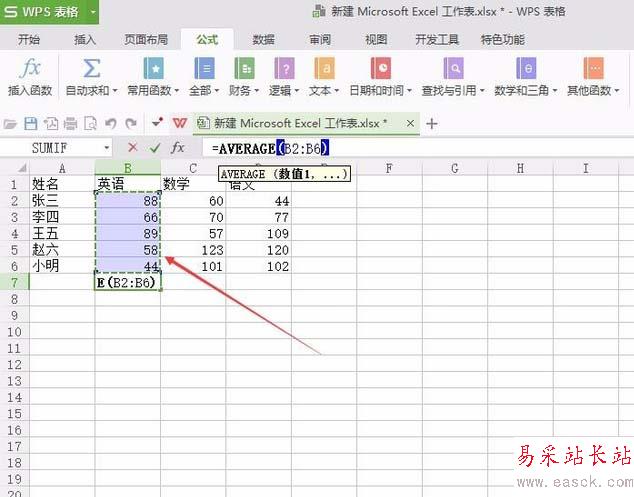Click the printer icon in quick toolbar
Image resolution: width=634 pixels, height=497 pixels.
click(70, 123)
